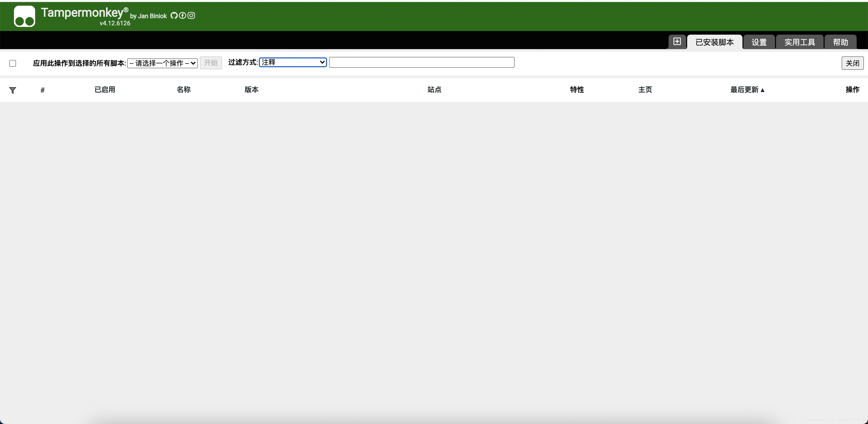The image size is (868, 424).
Task: Switch to the 设置 tab
Action: click(759, 42)
